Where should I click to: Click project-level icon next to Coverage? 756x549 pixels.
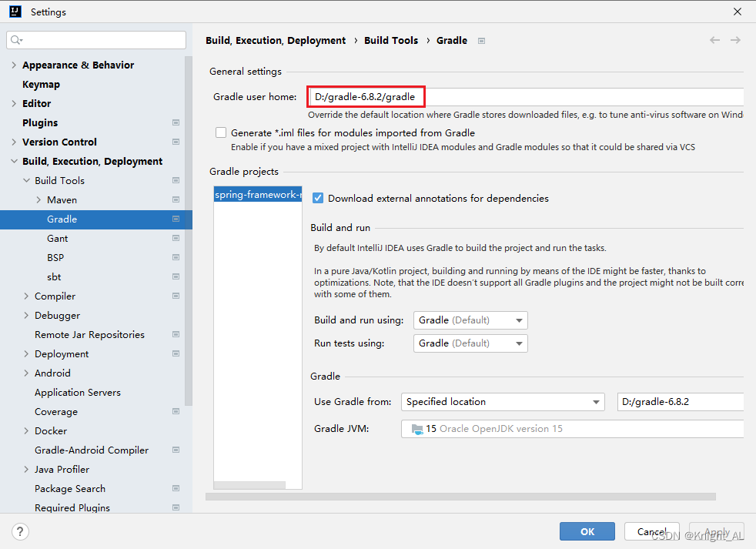point(176,411)
